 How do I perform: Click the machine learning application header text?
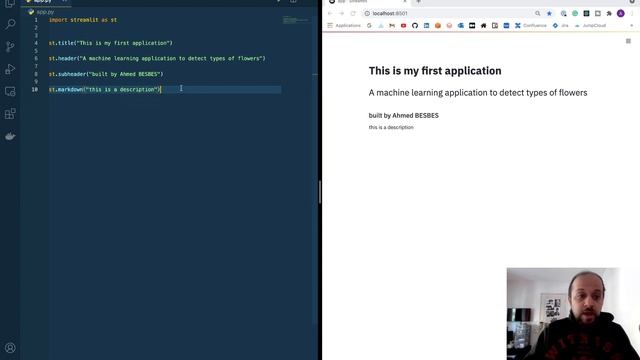pyautogui.click(x=478, y=93)
